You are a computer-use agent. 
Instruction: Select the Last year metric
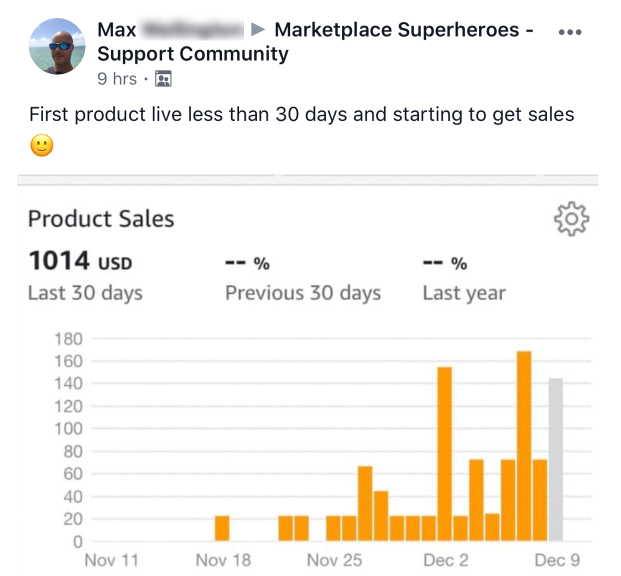pos(464,293)
